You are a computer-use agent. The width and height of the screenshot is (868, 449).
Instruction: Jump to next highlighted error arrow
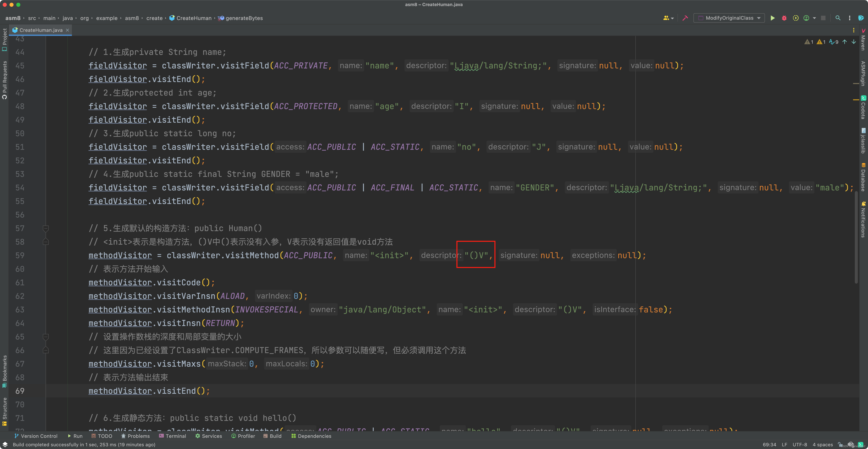click(x=854, y=42)
